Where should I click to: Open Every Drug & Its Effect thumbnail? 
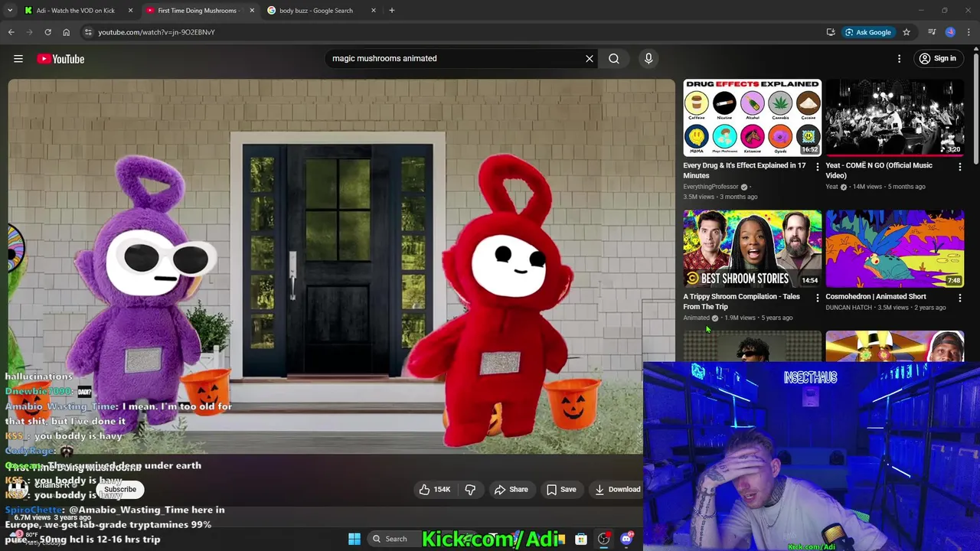(752, 117)
